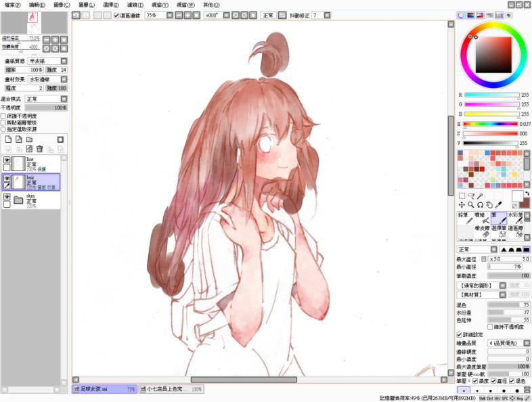Viewport: 532px width, 402px height.
Task: Select the magic wand tool
Action: [480, 196]
